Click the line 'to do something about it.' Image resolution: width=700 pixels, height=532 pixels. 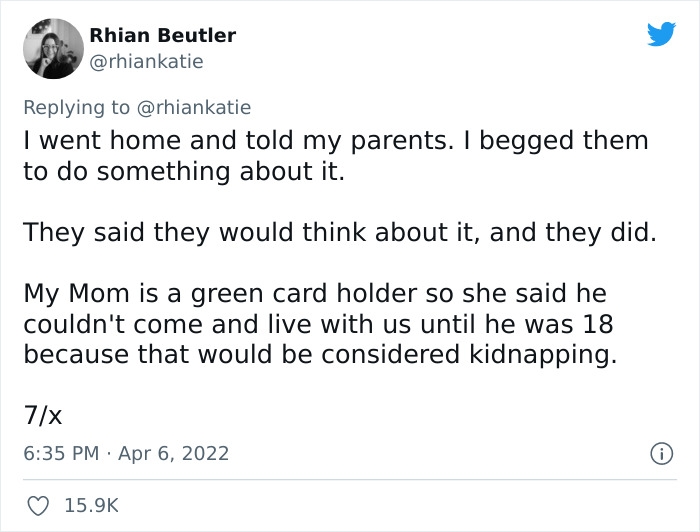pyautogui.click(x=183, y=171)
